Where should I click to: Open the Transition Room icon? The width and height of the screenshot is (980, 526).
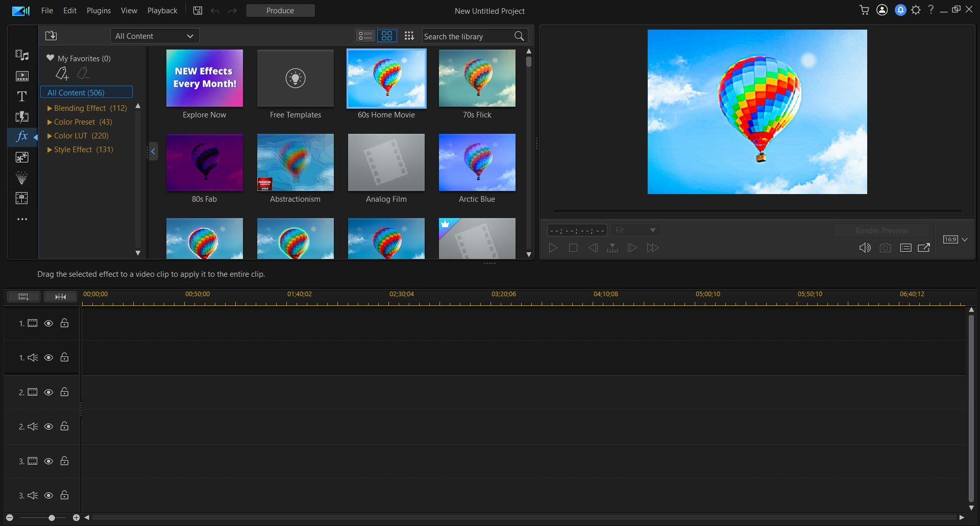click(x=22, y=117)
